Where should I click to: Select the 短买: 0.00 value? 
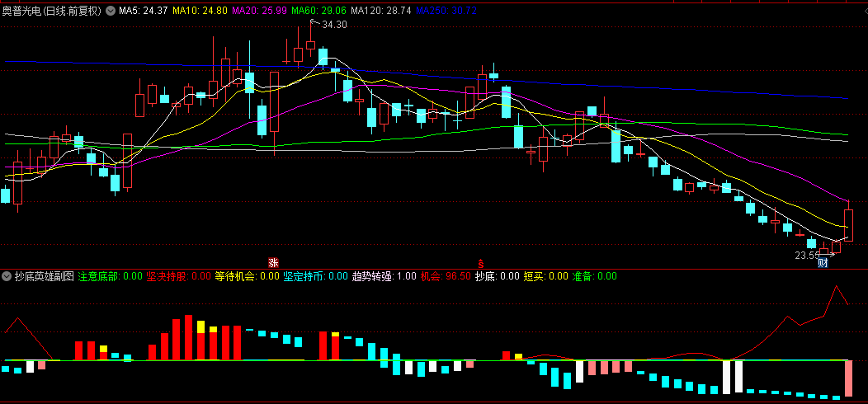546,276
